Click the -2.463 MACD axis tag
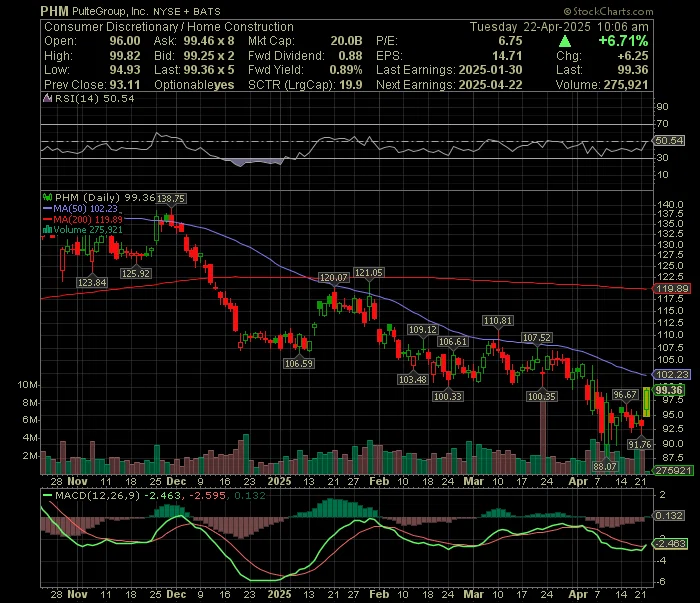Image resolution: width=700 pixels, height=603 pixels. tap(670, 543)
